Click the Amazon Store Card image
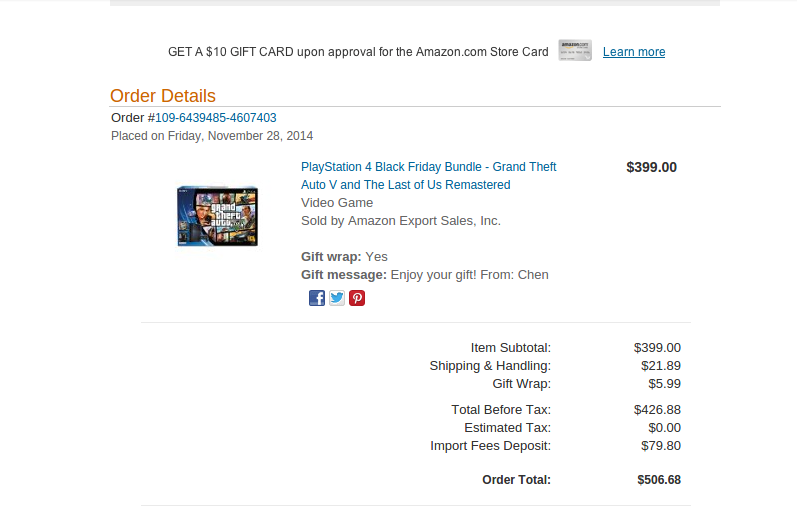This screenshot has width=797, height=527. point(575,50)
